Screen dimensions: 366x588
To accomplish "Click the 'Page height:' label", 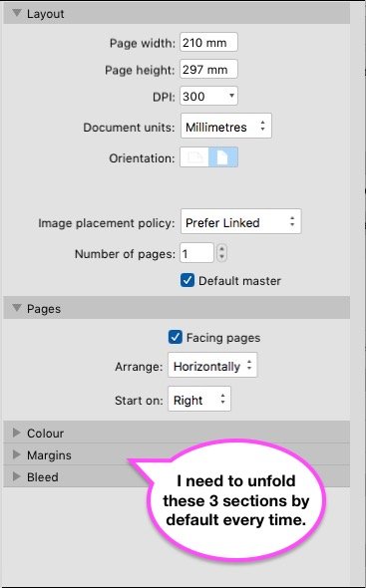I will (x=140, y=70).
